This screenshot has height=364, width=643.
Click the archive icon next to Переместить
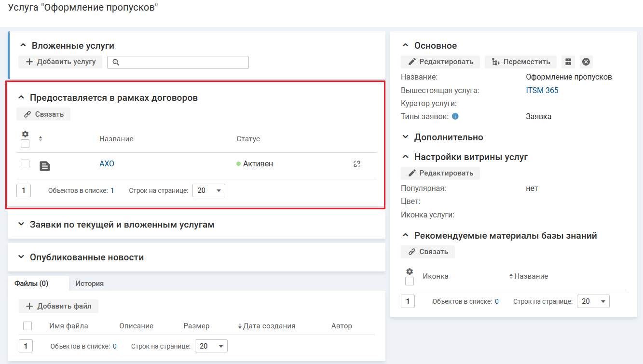(x=568, y=62)
